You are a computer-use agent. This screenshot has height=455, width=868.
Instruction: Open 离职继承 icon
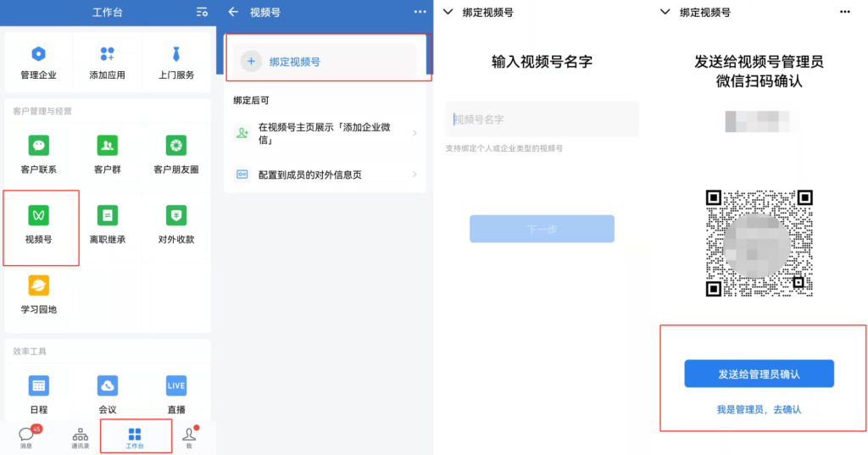tap(108, 215)
